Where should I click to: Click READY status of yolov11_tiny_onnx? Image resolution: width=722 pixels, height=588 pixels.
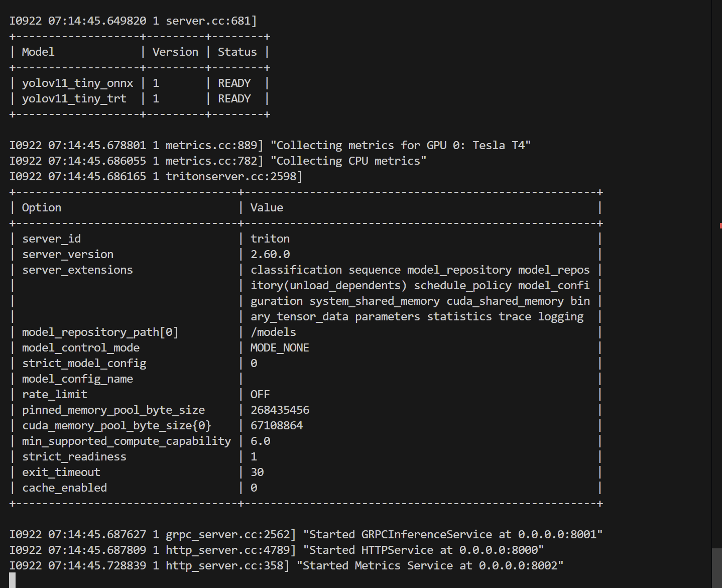click(x=234, y=83)
